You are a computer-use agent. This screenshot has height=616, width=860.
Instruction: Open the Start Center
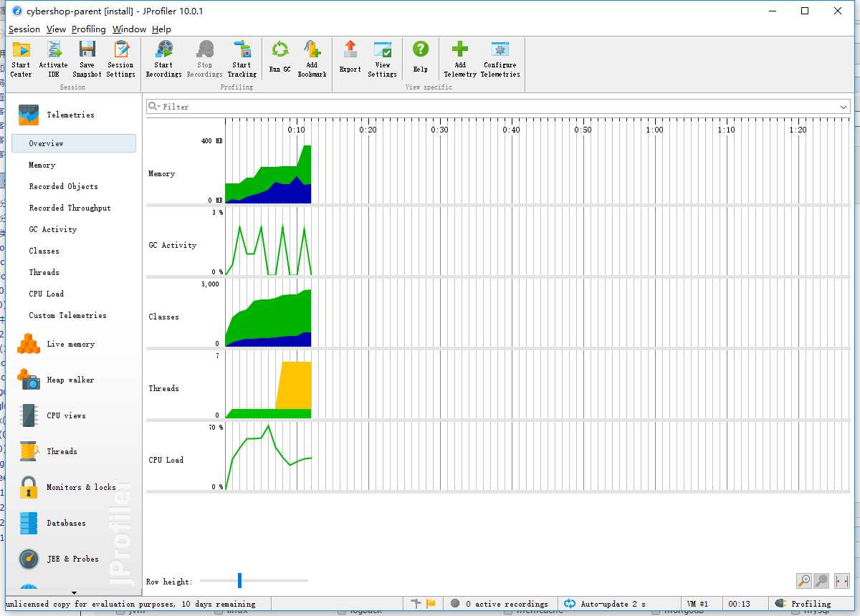pos(21,59)
